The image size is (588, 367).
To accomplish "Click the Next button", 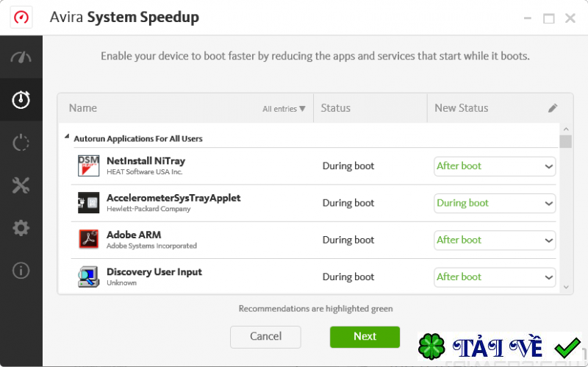I will 365,337.
